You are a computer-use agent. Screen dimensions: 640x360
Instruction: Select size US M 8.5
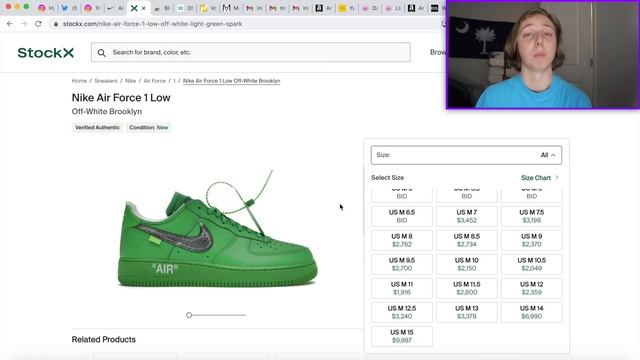click(x=467, y=240)
